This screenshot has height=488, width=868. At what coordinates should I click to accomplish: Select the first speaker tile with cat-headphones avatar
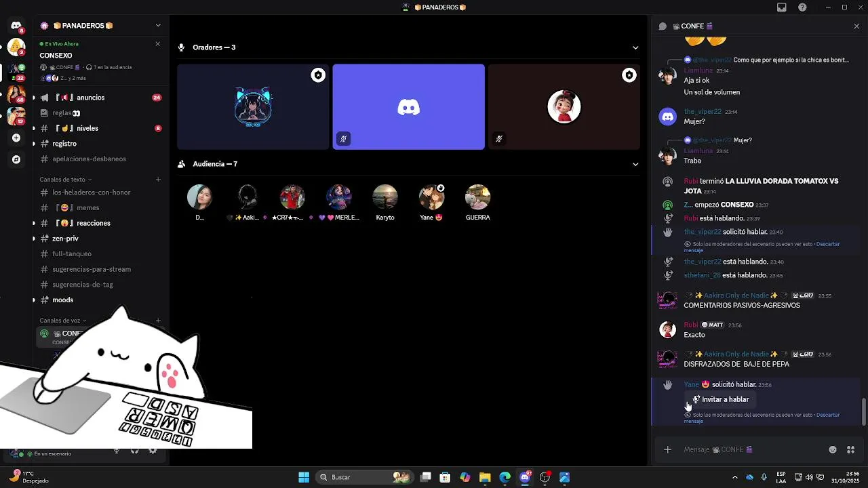253,106
